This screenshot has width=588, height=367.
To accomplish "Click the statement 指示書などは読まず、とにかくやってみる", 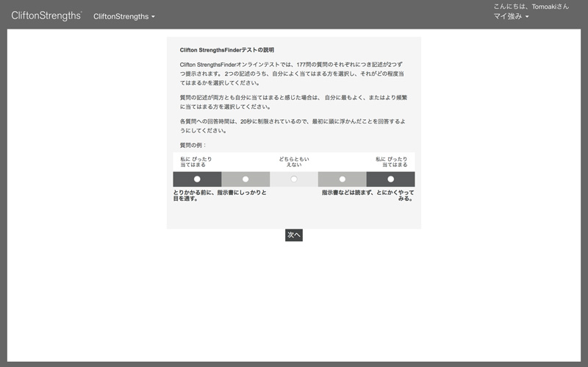I will [368, 196].
